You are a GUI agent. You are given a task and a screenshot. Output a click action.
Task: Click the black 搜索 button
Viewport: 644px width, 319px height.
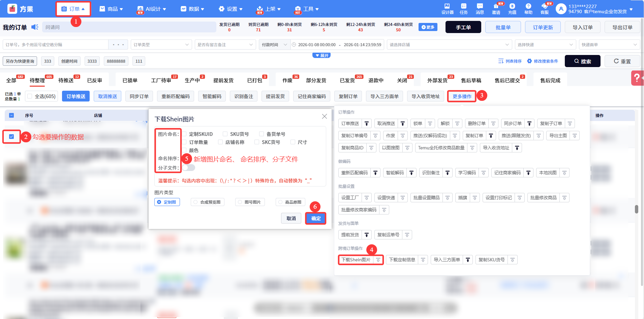click(x=583, y=61)
